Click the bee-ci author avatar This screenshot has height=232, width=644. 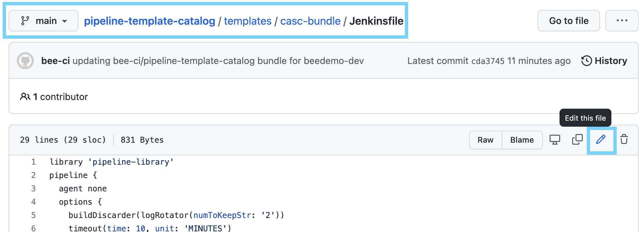[x=25, y=61]
